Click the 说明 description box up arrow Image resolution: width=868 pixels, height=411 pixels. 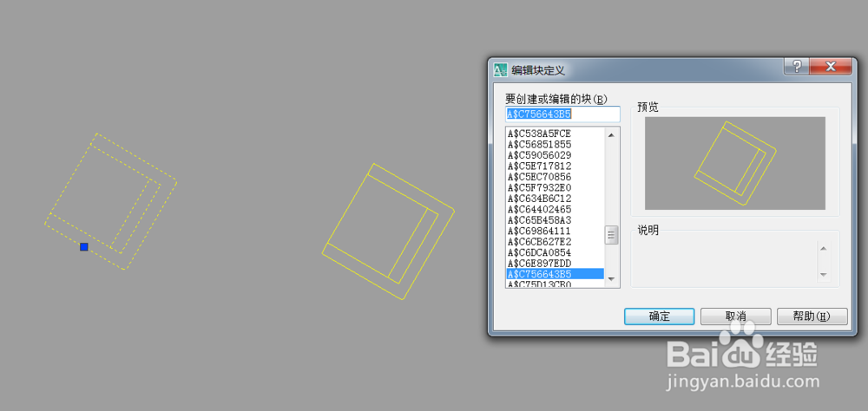tap(823, 248)
